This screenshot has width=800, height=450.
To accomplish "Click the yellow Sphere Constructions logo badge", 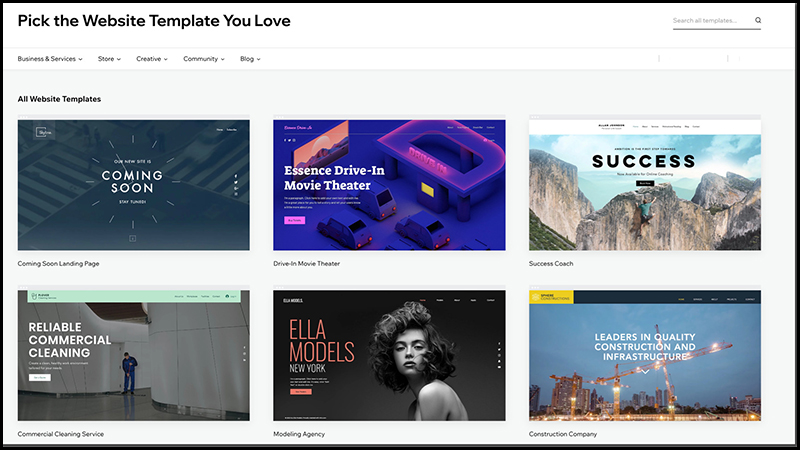I will pyautogui.click(x=551, y=297).
